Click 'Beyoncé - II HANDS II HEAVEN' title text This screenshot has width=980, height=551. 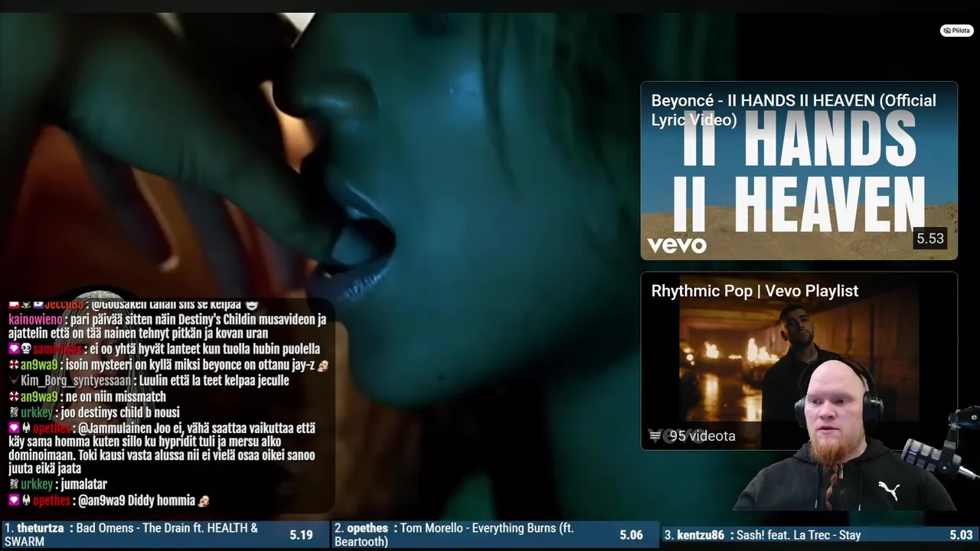793,110
